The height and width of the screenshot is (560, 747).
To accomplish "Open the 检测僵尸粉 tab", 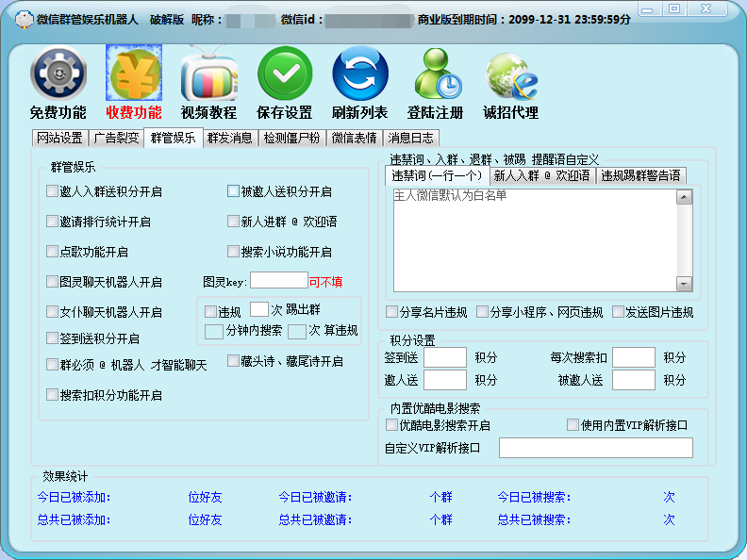I will click(291, 138).
